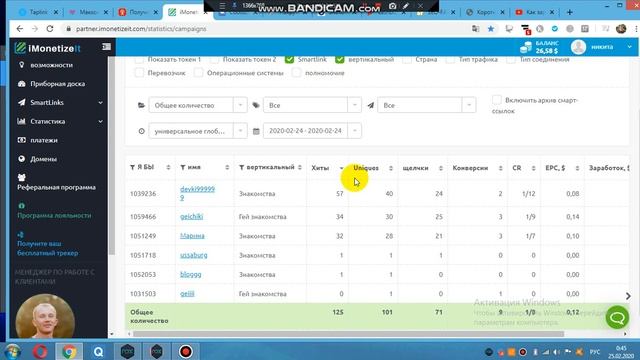Open платежи in the sidebar
Image resolution: width=640 pixels, height=360 pixels.
click(44, 140)
